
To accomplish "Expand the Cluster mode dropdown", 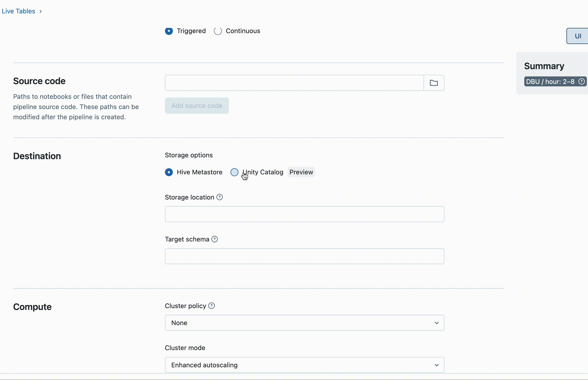I will [304, 365].
